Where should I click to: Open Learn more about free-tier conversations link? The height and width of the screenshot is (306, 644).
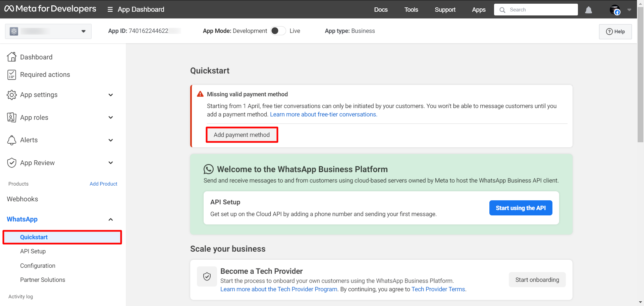pyautogui.click(x=323, y=114)
